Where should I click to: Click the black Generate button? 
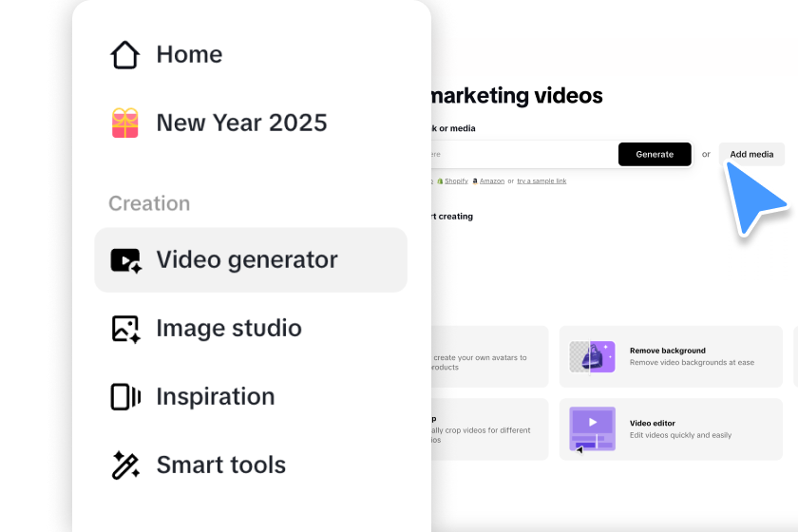click(x=655, y=154)
